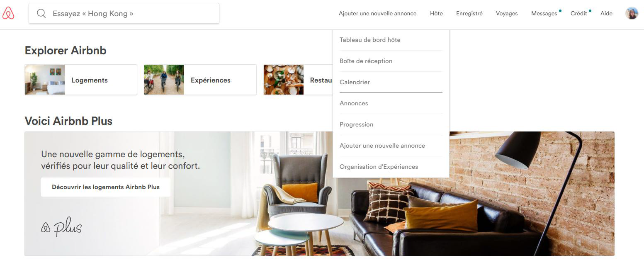Open the Expériences cyclists thumbnail

pyautogui.click(x=164, y=80)
